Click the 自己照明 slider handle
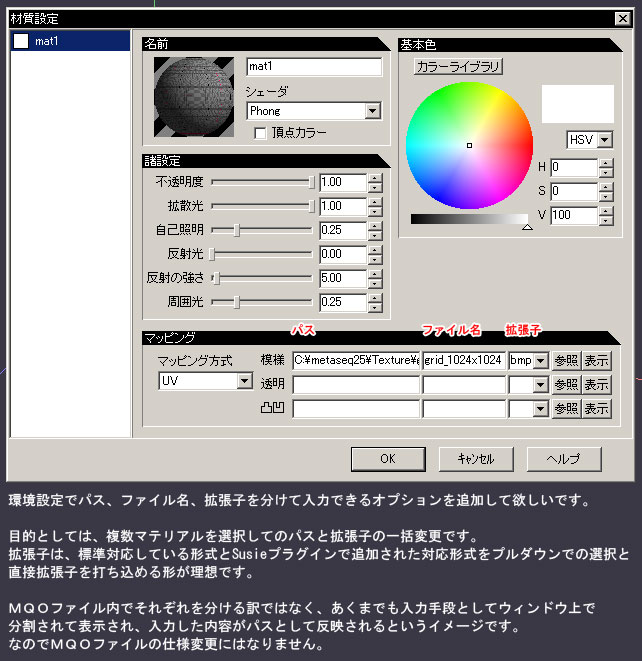The image size is (642, 661). (x=237, y=230)
